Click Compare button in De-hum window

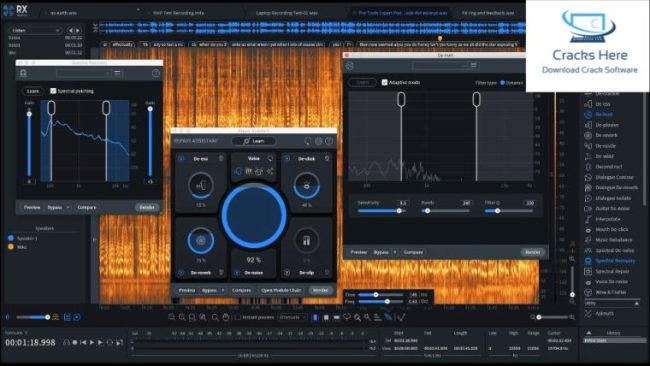413,252
